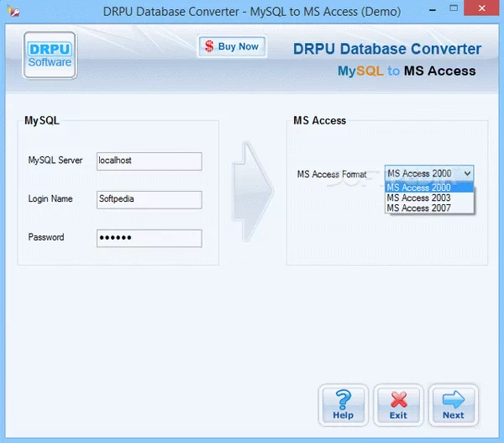Choose MS Access 2007 from list

(429, 208)
